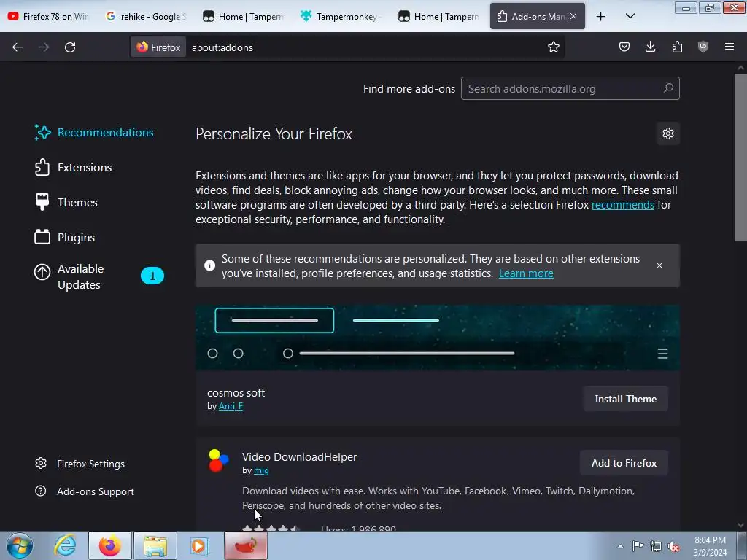This screenshot has width=747, height=560.
Task: Switch to the Tampermonkey tab with teal icon
Action: tap(341, 17)
